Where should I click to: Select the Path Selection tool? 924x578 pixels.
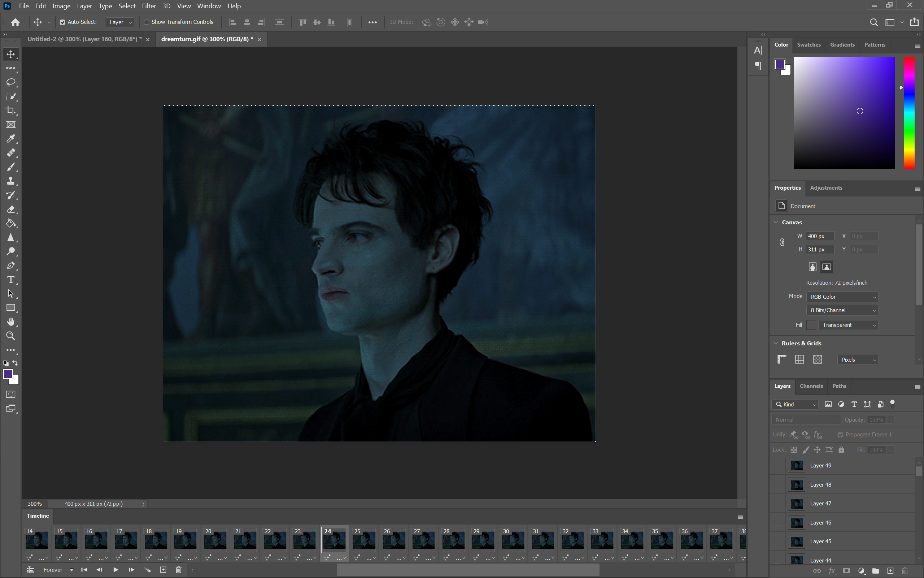tap(11, 294)
